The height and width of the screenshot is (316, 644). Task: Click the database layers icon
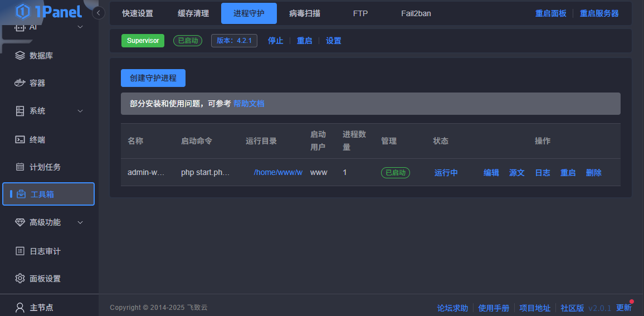coord(19,56)
